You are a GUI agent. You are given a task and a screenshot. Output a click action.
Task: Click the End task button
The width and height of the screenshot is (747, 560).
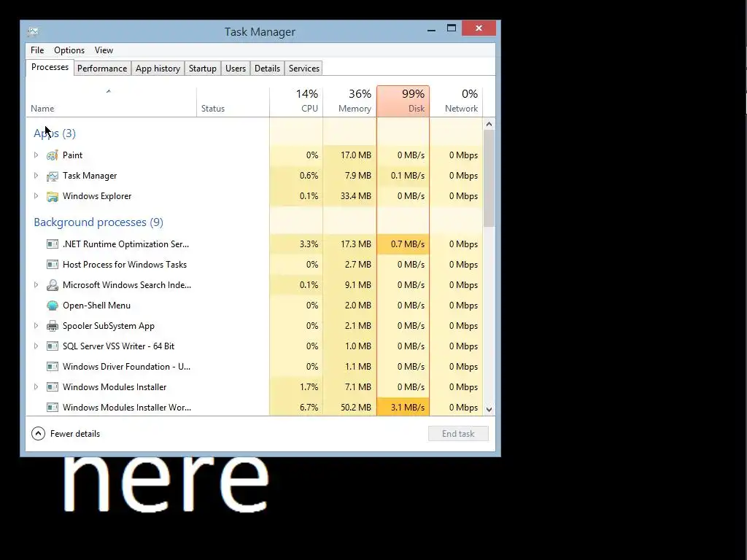(x=458, y=434)
